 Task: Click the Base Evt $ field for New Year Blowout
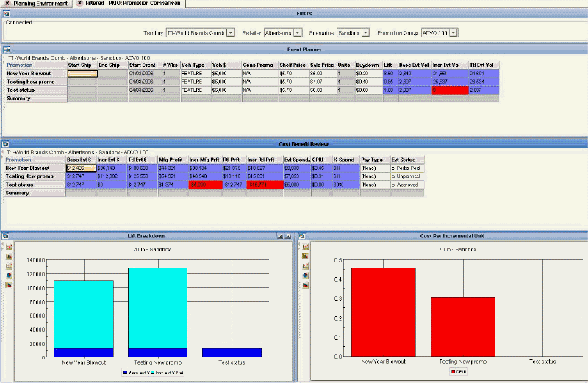click(81, 168)
